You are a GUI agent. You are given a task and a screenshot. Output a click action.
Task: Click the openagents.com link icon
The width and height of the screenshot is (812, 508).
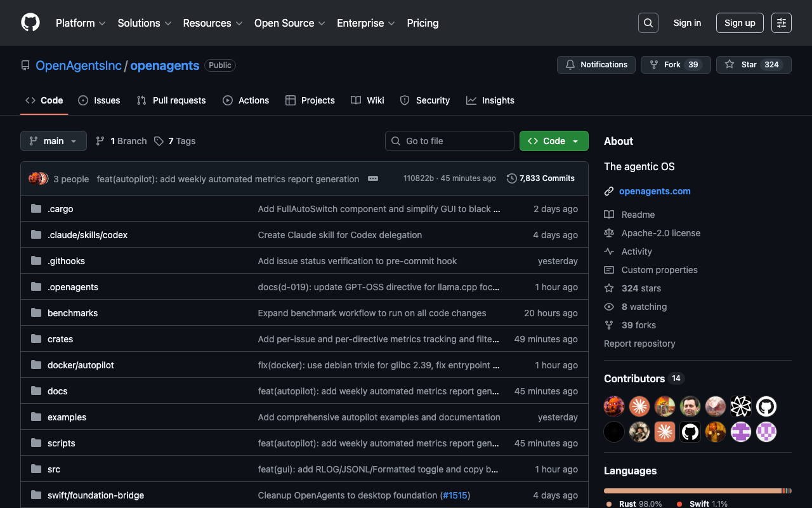pos(609,191)
